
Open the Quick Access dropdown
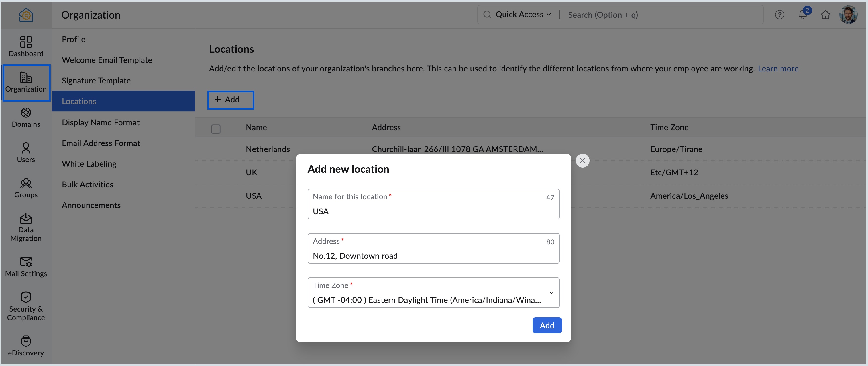click(x=523, y=15)
